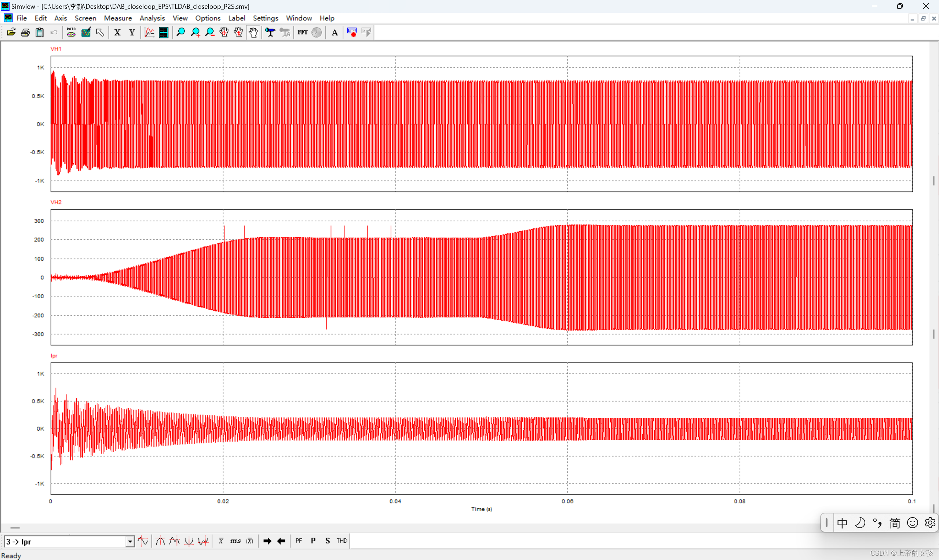This screenshot has width=939, height=560.
Task: Click the zoom out magnifier icon
Action: pos(210,33)
